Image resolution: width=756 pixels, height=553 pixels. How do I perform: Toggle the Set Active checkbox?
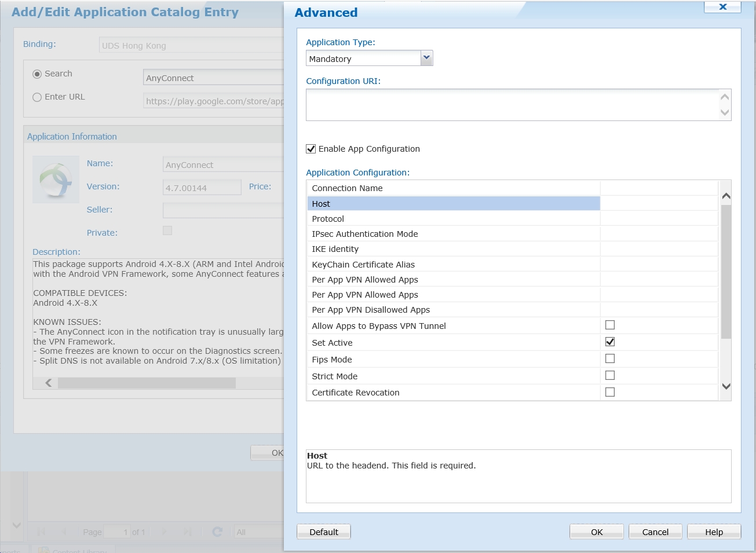(609, 342)
